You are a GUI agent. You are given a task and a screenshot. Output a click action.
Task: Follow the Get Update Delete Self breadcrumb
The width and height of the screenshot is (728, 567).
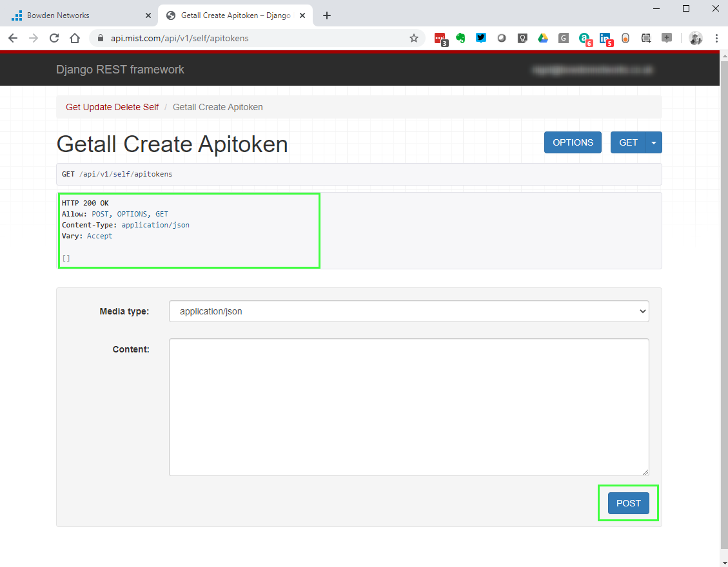click(x=112, y=107)
